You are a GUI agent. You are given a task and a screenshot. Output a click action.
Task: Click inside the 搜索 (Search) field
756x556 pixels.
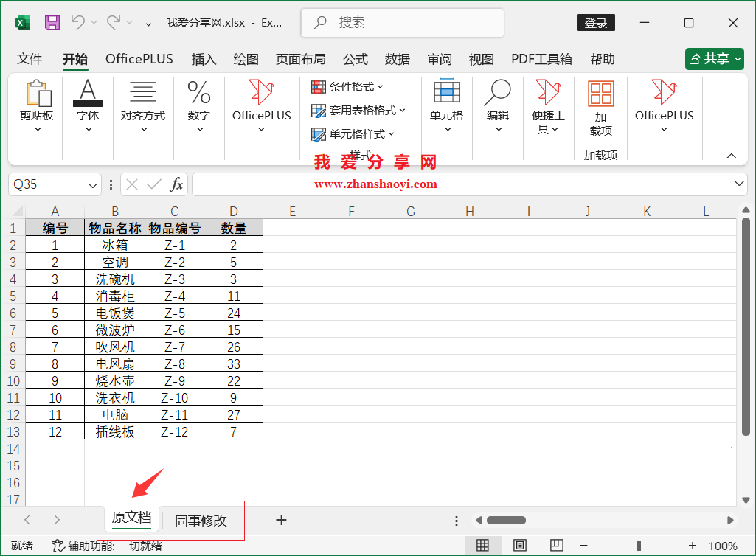click(402, 23)
